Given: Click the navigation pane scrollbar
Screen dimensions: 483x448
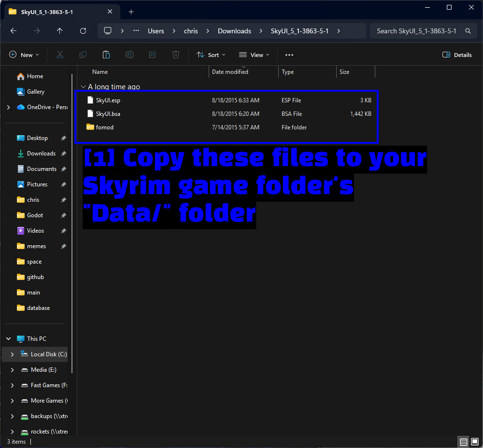Looking at the screenshot, I should click(72, 224).
